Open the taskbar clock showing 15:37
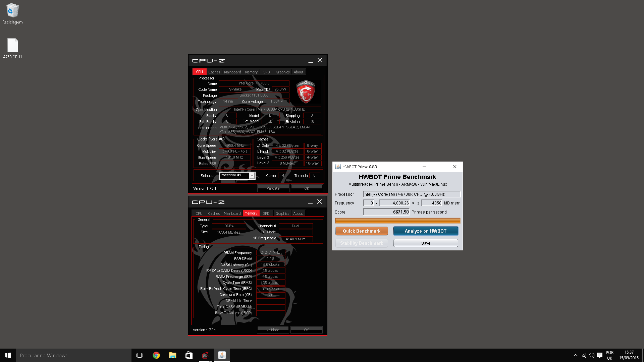The height and width of the screenshot is (362, 644). click(x=629, y=355)
